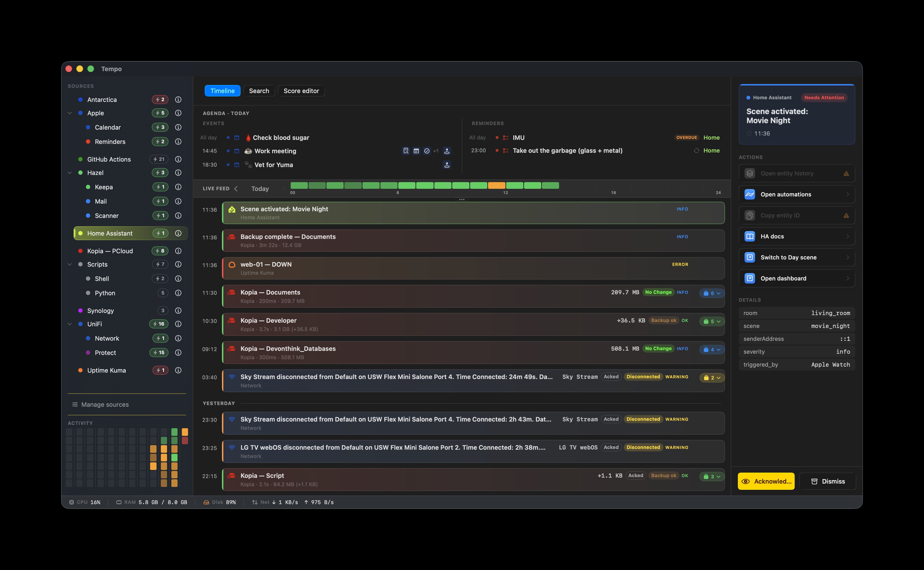The width and height of the screenshot is (924, 570).
Task: Open Manage sources
Action: point(101,405)
